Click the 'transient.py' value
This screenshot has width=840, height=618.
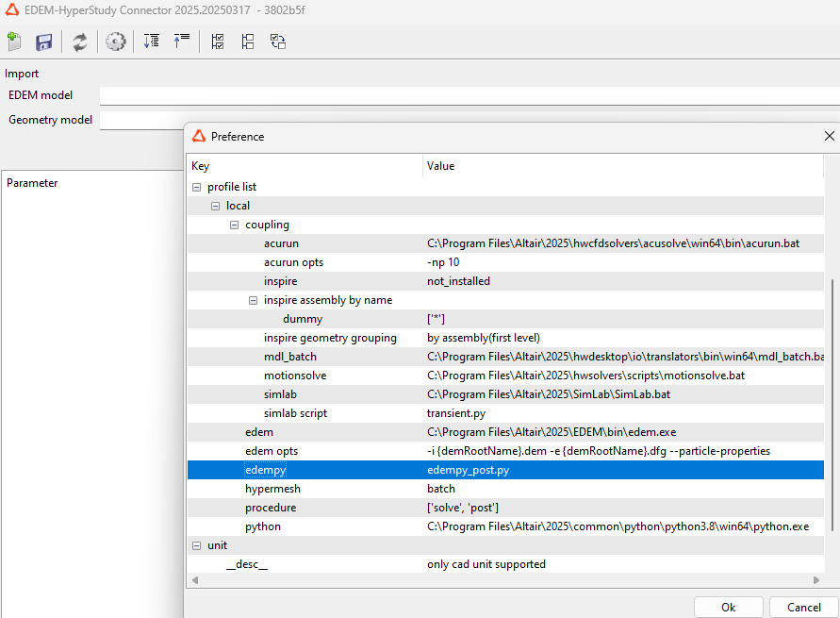point(456,414)
